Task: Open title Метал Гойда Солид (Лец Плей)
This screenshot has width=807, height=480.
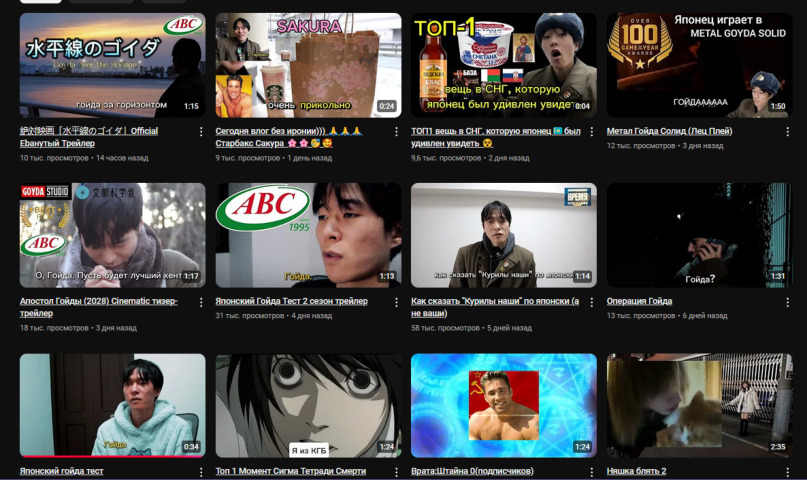Action: point(669,131)
